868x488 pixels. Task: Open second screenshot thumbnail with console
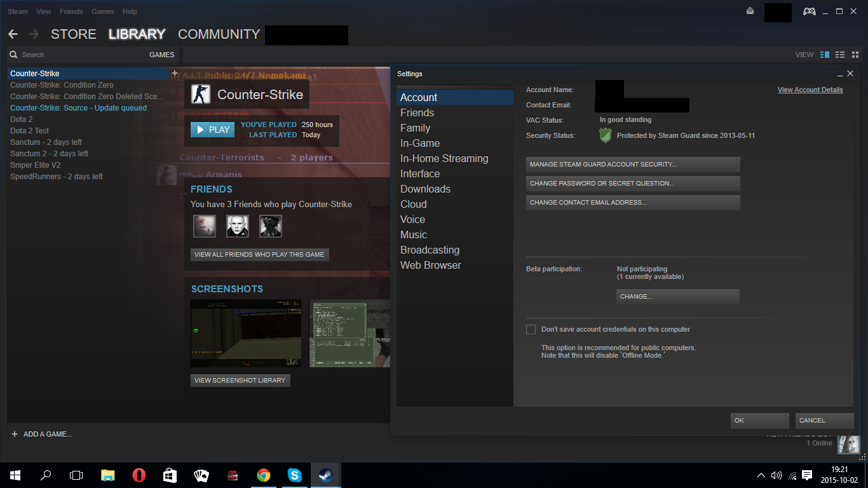pos(349,334)
